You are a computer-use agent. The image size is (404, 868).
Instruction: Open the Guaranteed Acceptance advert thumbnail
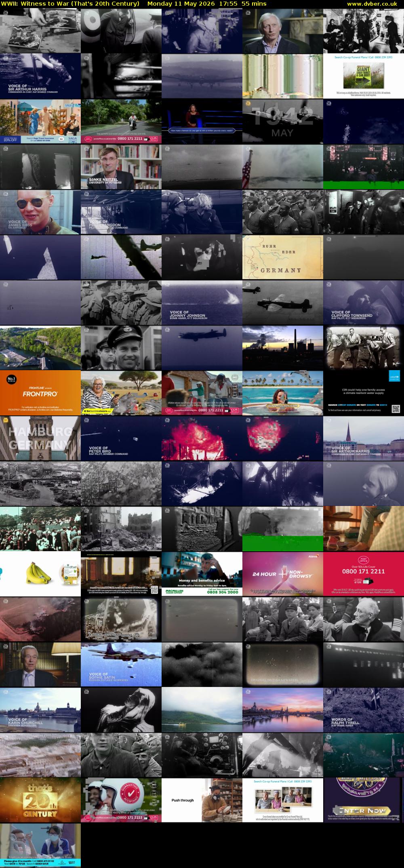point(121,800)
